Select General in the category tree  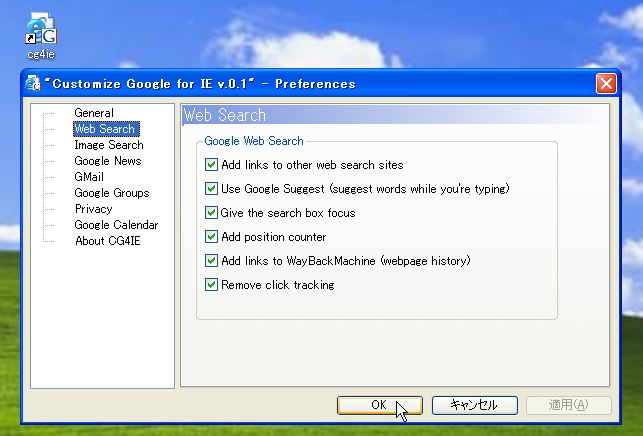pos(94,113)
